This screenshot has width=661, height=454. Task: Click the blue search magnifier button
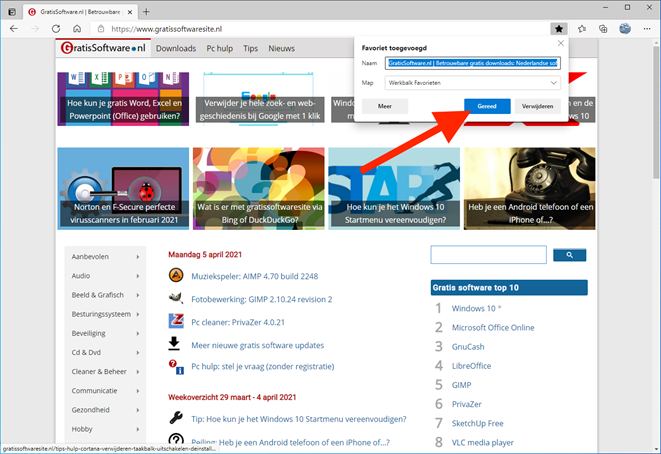570,255
